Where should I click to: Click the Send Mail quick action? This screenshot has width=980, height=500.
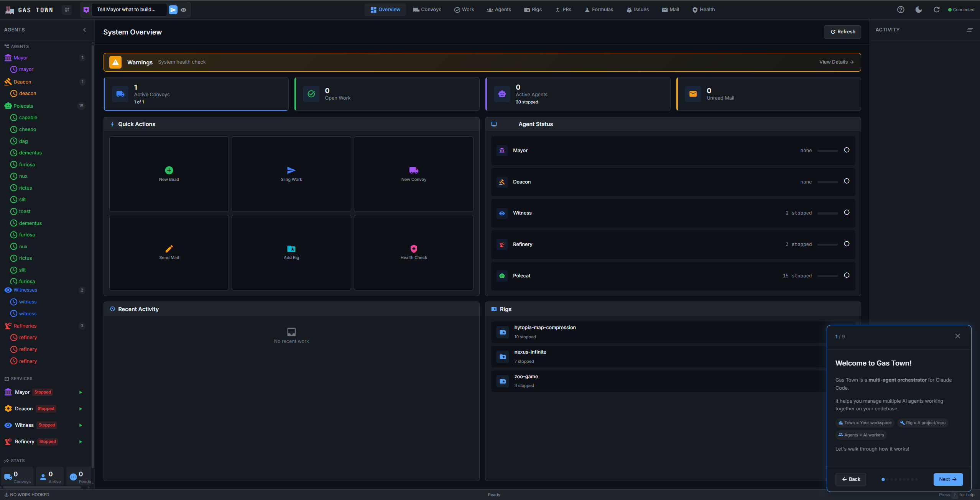[x=169, y=252]
